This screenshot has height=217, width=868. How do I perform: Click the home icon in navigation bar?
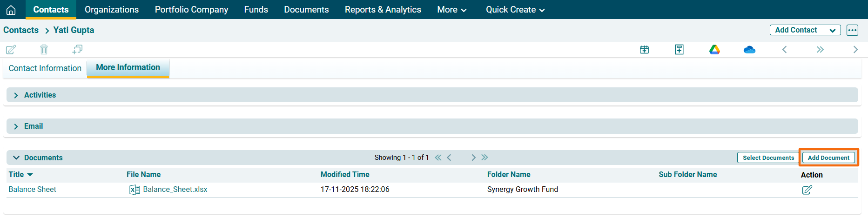pos(11,10)
